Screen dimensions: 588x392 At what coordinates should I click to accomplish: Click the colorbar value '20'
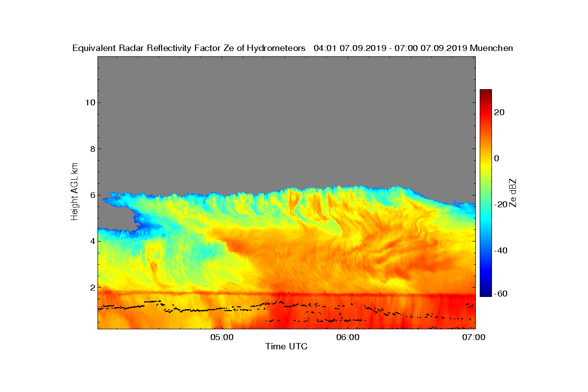(x=499, y=112)
